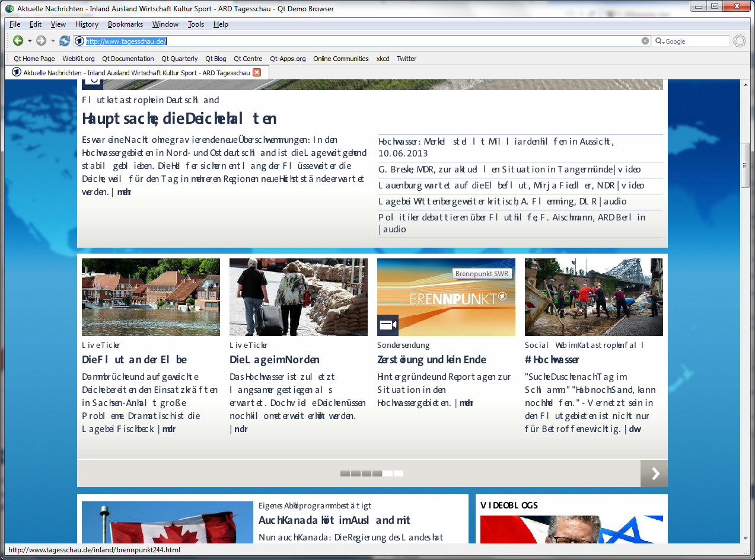Open the Forward history dropdown arrow
The height and width of the screenshot is (560, 755).
coord(52,41)
